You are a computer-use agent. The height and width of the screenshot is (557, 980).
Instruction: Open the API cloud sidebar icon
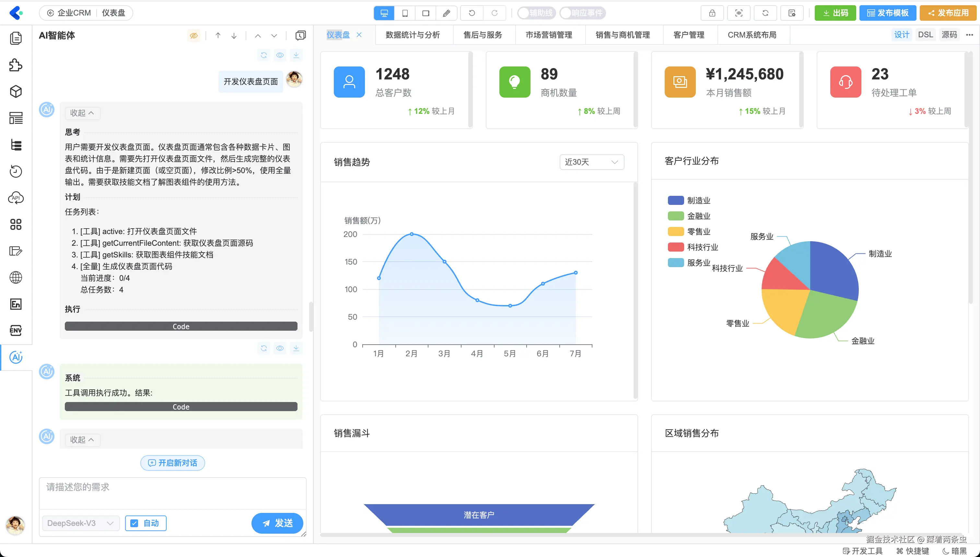(16, 198)
